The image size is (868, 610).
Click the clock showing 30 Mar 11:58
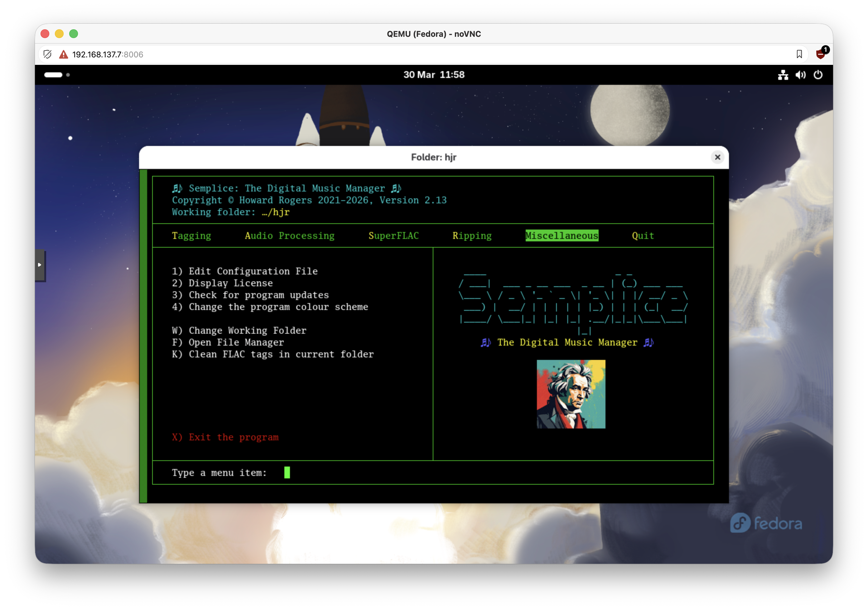434,75
